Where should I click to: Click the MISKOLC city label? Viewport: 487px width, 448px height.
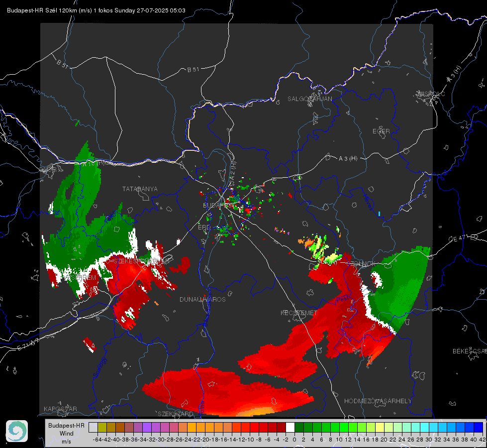point(431,94)
